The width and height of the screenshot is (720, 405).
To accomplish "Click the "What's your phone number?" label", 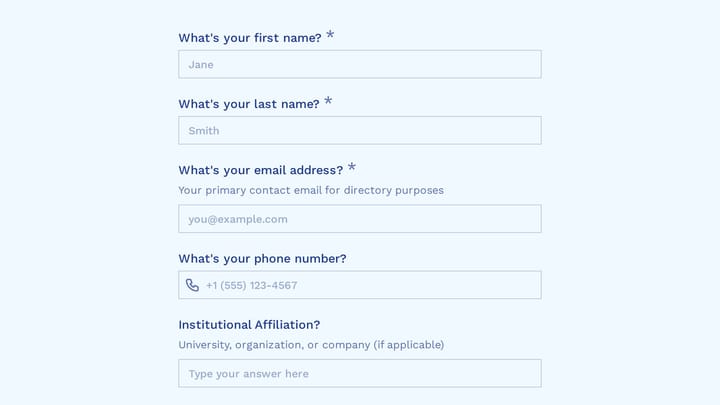I will click(263, 259).
